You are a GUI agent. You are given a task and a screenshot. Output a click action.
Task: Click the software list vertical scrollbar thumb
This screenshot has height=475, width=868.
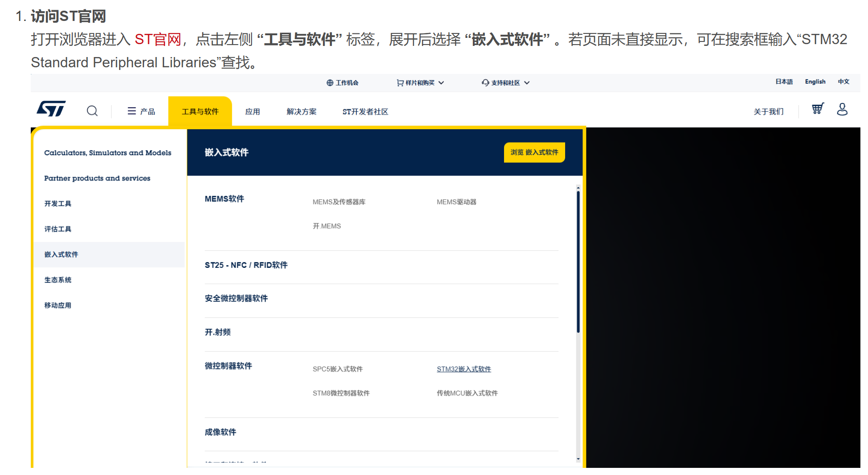tap(578, 262)
